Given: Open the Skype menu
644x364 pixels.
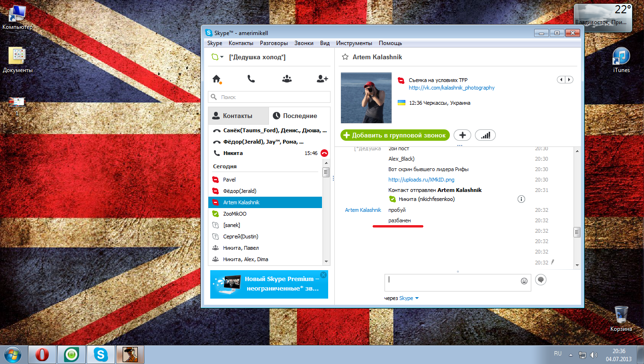Looking at the screenshot, I should tap(215, 43).
